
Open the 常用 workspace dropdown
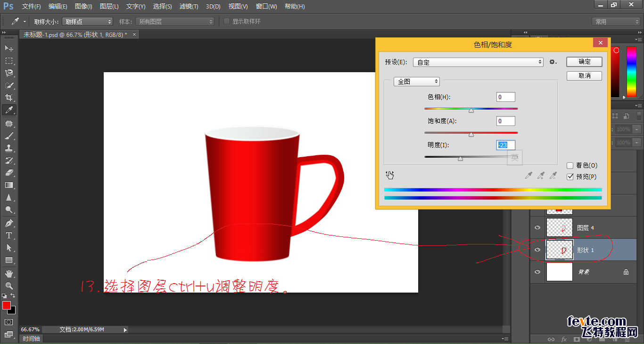(x=616, y=22)
